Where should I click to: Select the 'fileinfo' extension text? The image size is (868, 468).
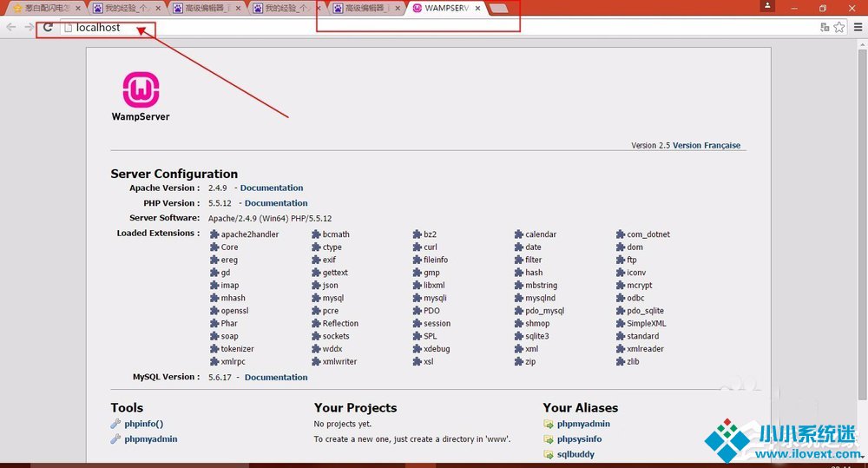coord(436,260)
